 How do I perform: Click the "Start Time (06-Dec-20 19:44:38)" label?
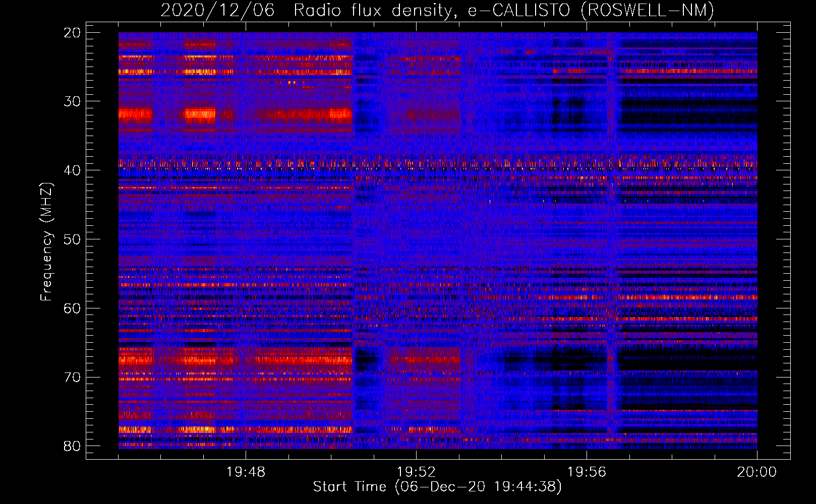[x=437, y=487]
